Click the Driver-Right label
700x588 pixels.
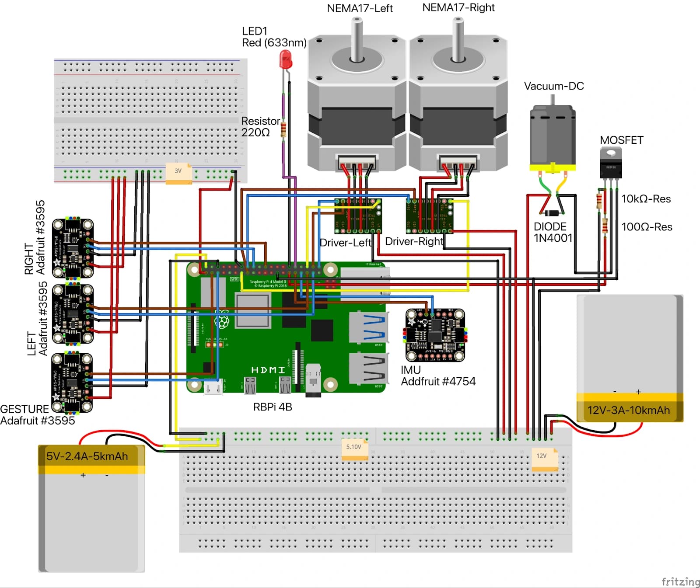tap(414, 241)
